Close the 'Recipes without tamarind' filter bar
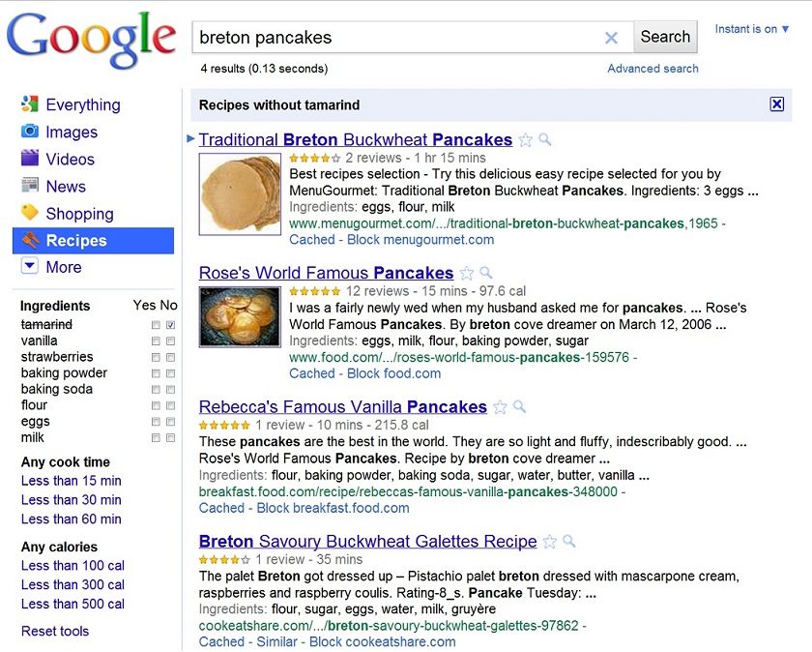Screen dimensions: 812x652 point(776,104)
